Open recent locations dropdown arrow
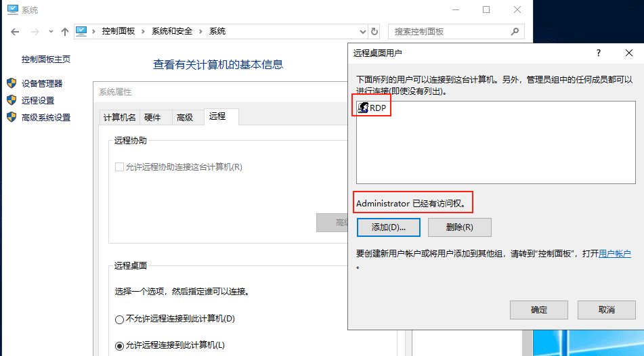The image size is (644, 356). pyautogui.click(x=51, y=32)
